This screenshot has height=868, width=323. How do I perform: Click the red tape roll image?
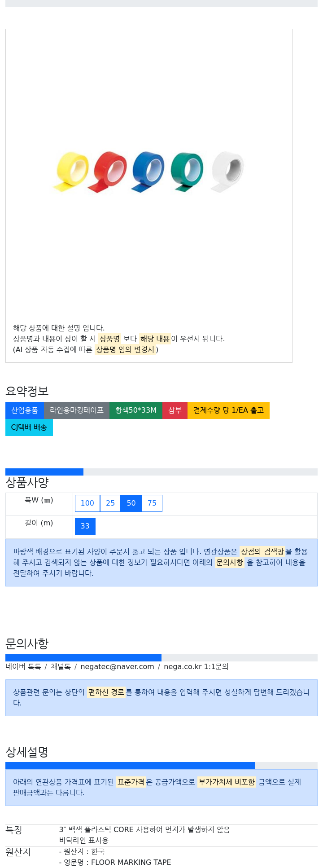[x=108, y=172]
